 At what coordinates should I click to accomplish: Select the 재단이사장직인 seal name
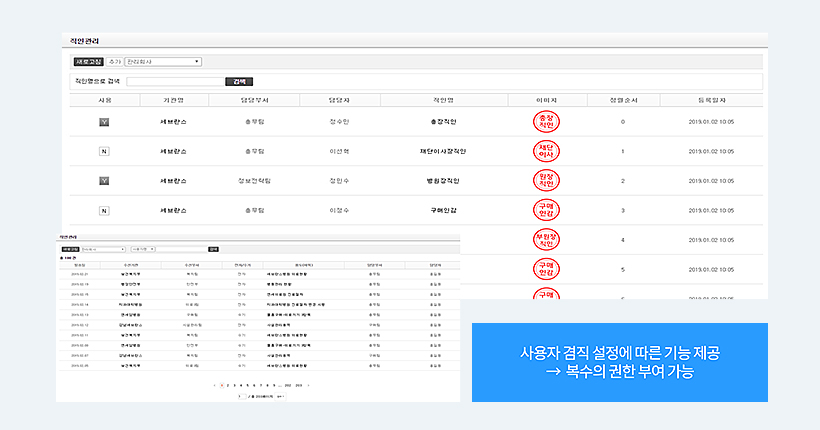[443, 151]
